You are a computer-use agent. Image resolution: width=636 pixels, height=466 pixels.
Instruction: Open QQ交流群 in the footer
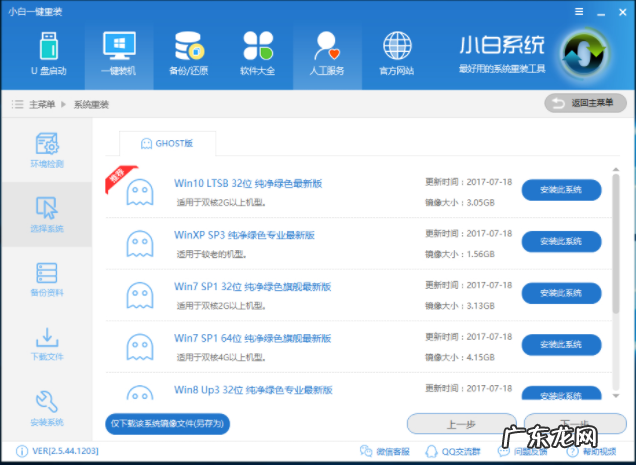(x=453, y=451)
